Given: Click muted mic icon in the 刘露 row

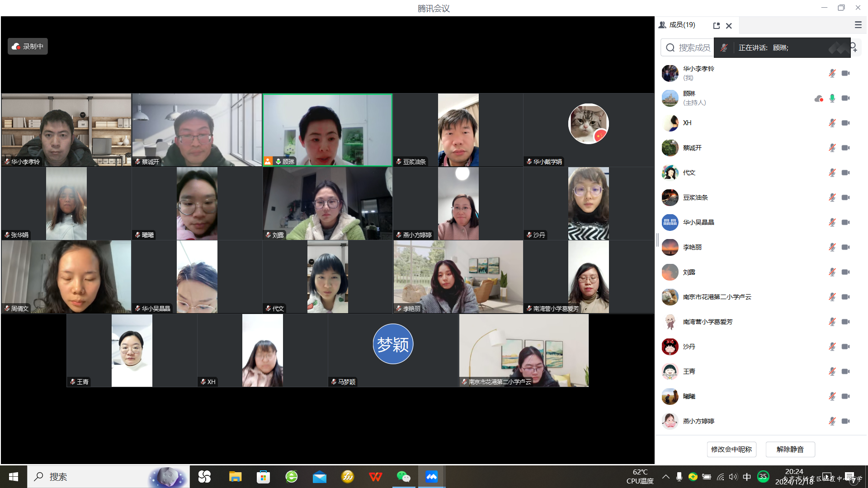Looking at the screenshot, I should [x=832, y=272].
